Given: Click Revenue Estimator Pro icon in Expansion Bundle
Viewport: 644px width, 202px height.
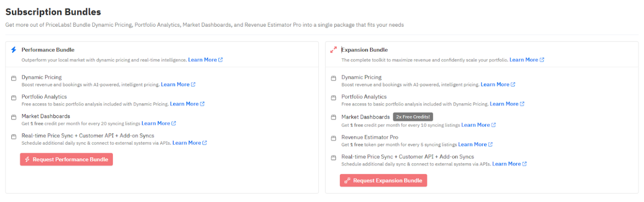Looking at the screenshot, I should [333, 138].
